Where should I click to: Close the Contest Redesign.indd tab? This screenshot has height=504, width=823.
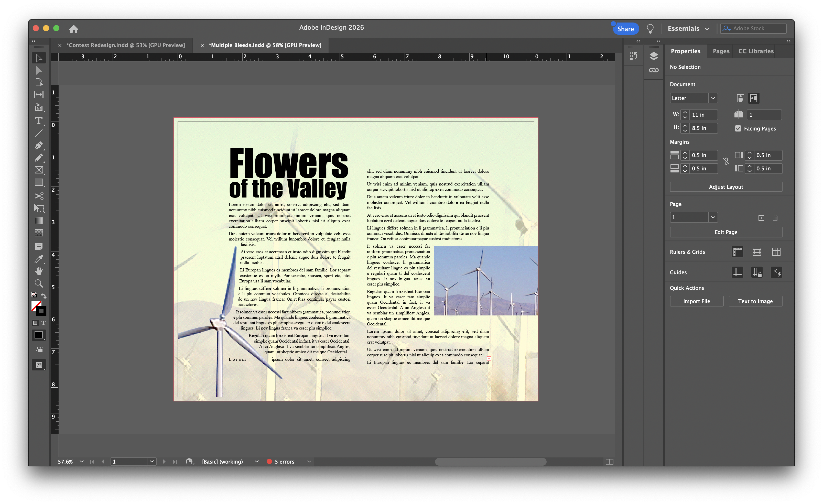point(59,46)
